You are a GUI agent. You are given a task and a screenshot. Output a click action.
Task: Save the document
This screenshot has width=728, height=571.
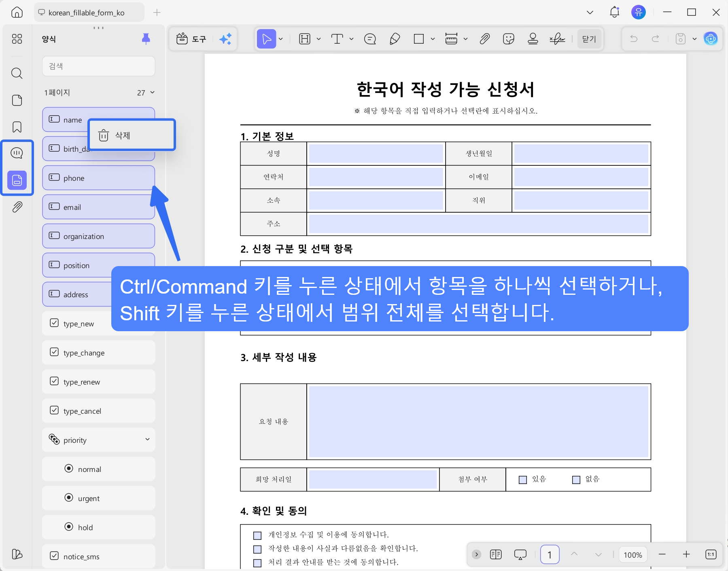click(681, 39)
